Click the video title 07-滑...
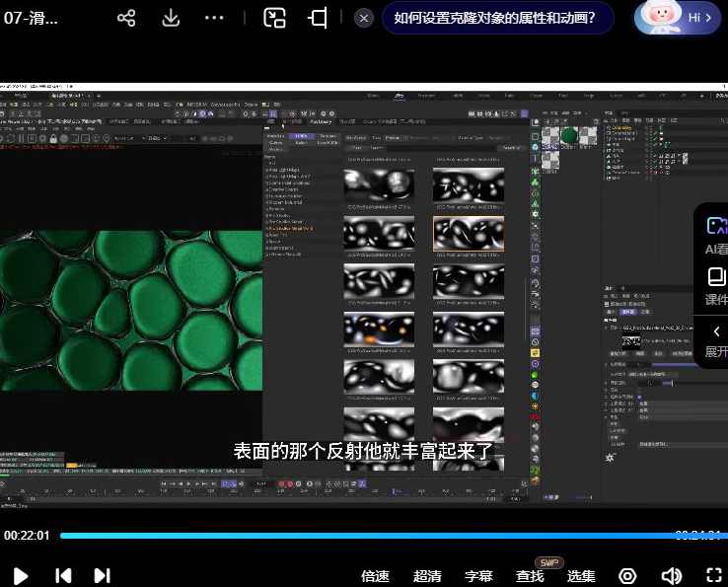 pyautogui.click(x=31, y=18)
